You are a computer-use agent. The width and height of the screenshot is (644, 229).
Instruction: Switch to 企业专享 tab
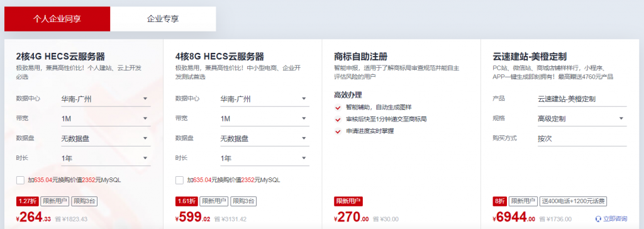tap(163, 19)
